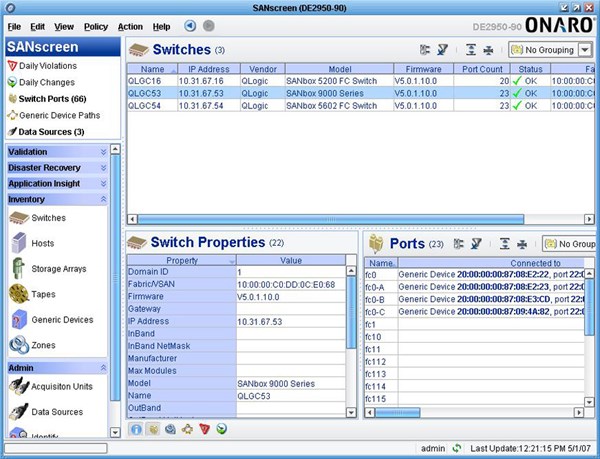Open the File menu
600x459 pixels.
pyautogui.click(x=14, y=27)
